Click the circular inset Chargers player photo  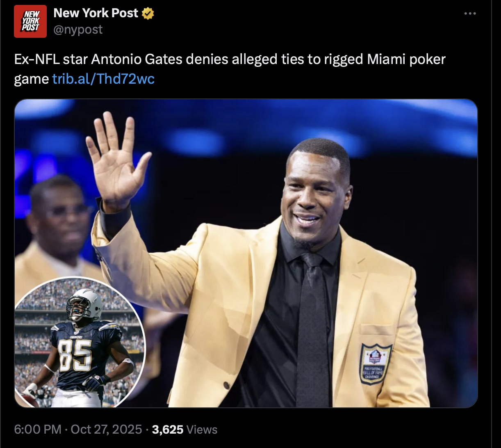[80, 343]
